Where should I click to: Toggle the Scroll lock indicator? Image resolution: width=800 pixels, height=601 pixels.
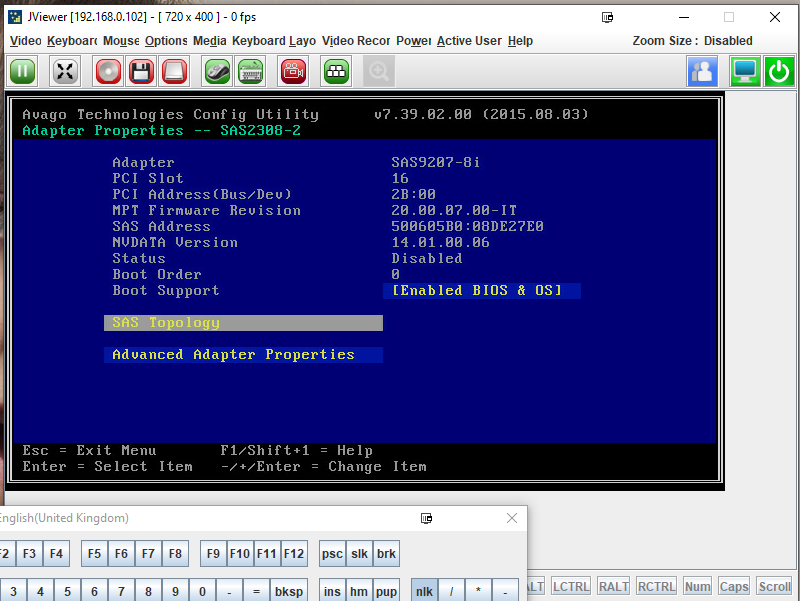(x=774, y=586)
